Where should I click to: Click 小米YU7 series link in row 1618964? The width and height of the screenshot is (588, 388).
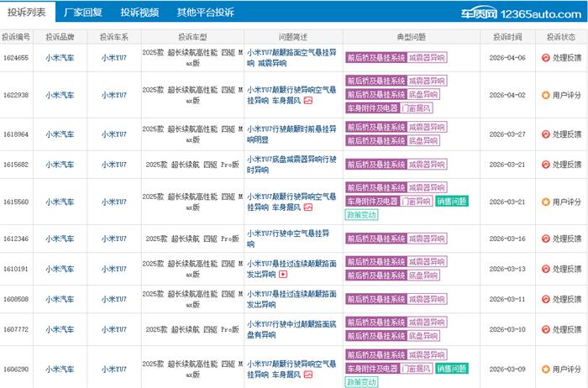pos(114,134)
